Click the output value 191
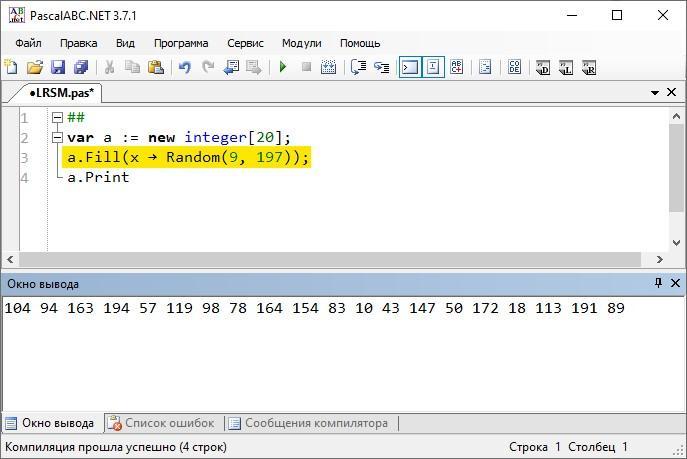The height and width of the screenshot is (459, 687). [584, 308]
